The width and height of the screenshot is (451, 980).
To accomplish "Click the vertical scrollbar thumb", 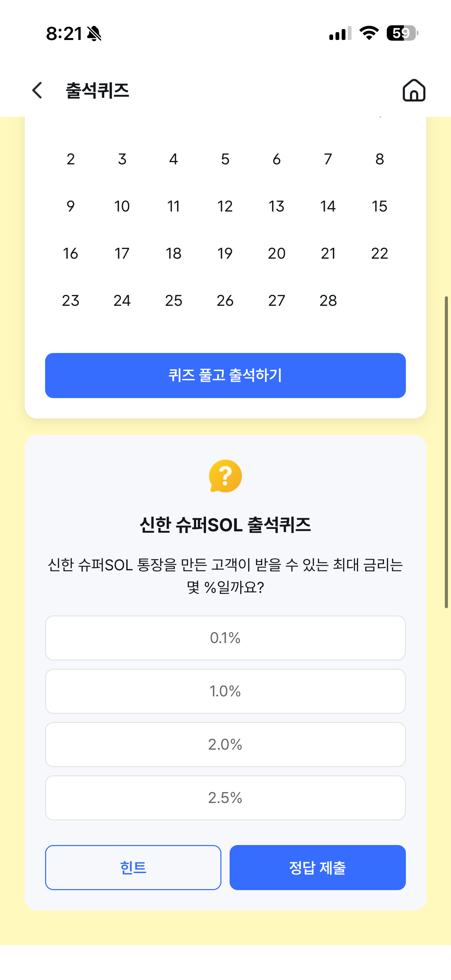I will tap(447, 452).
